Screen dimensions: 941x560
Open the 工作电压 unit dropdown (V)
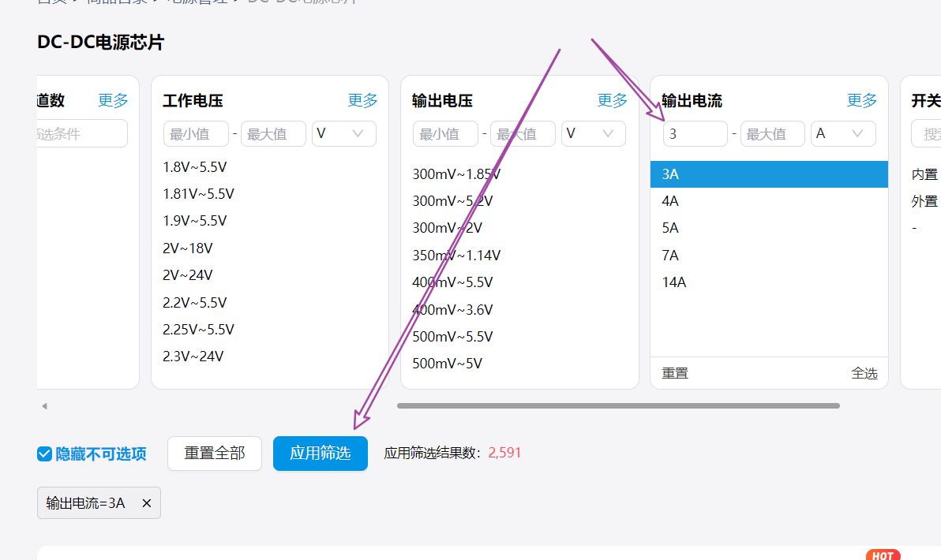(x=343, y=134)
